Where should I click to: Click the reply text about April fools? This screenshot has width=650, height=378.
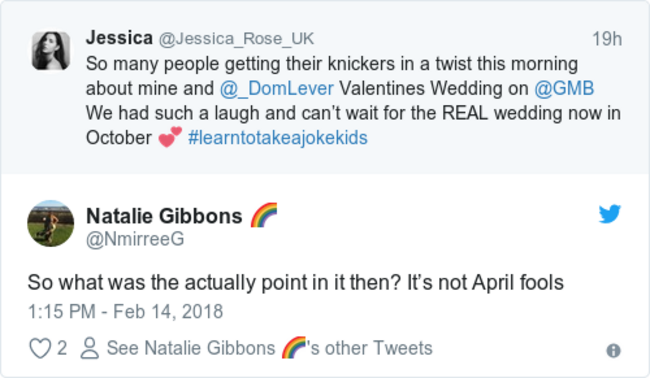pyautogui.click(x=296, y=283)
